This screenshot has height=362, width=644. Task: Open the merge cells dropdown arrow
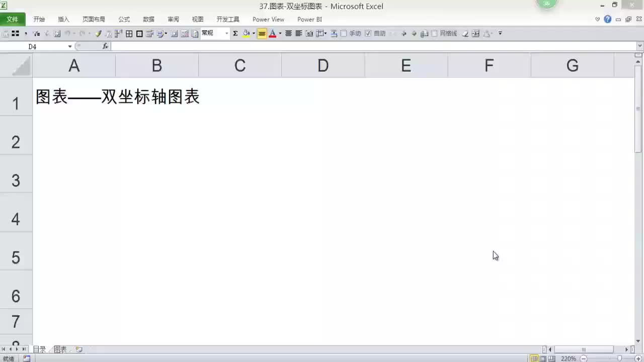[326, 33]
